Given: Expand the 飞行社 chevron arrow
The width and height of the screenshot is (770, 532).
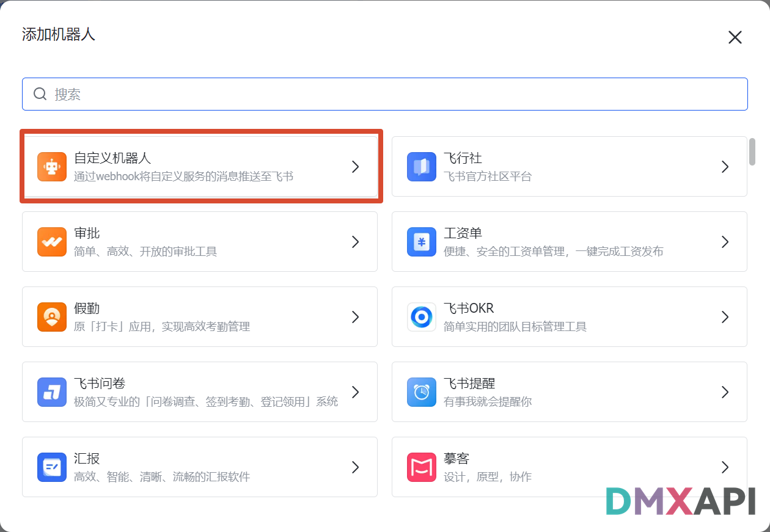Looking at the screenshot, I should point(725,167).
